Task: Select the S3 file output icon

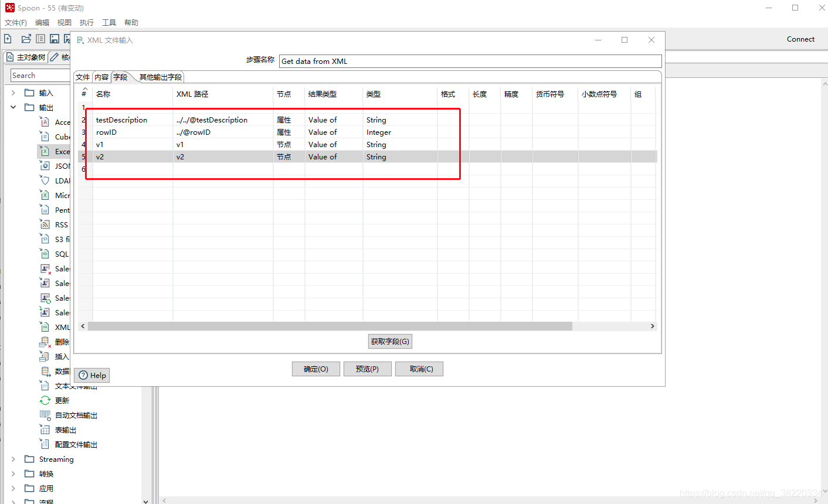Action: (x=45, y=239)
